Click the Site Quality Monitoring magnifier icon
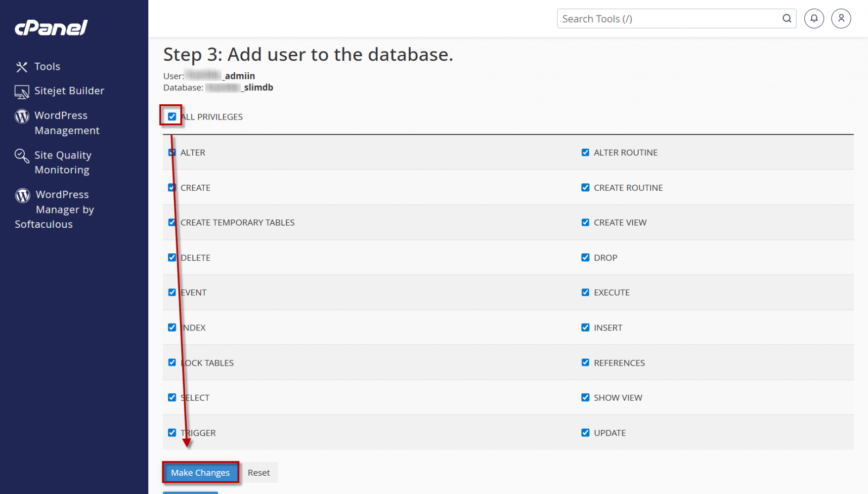868x494 pixels. click(x=22, y=156)
